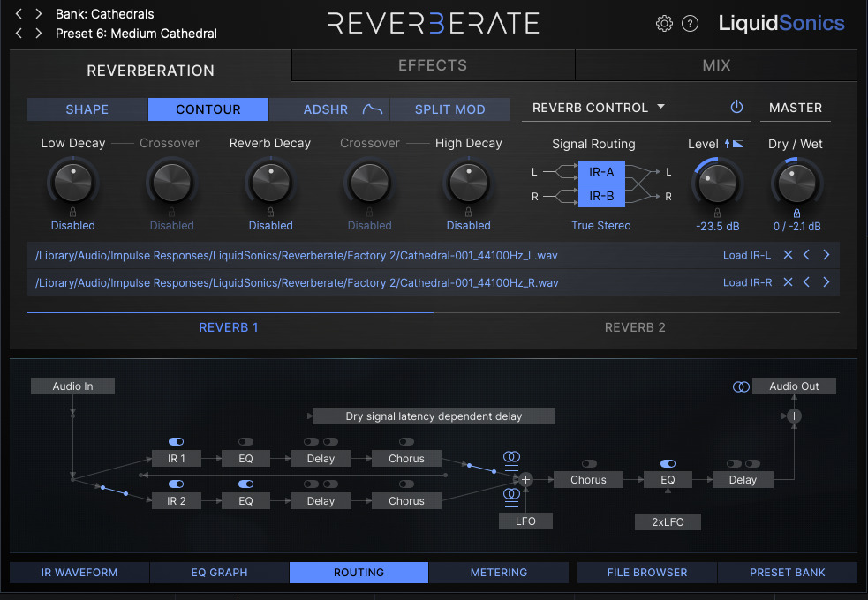Viewport: 868px width, 600px height.
Task: Select the SPLIT MOD sub-tab
Action: (450, 109)
